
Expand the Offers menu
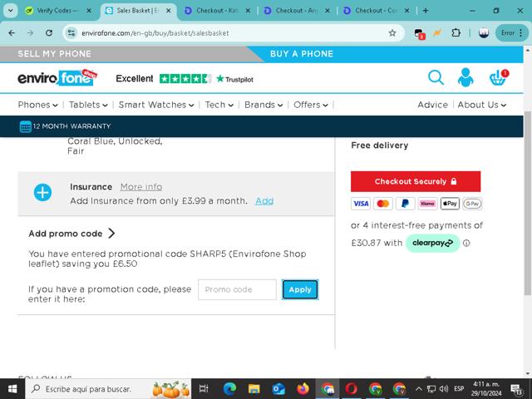311,105
